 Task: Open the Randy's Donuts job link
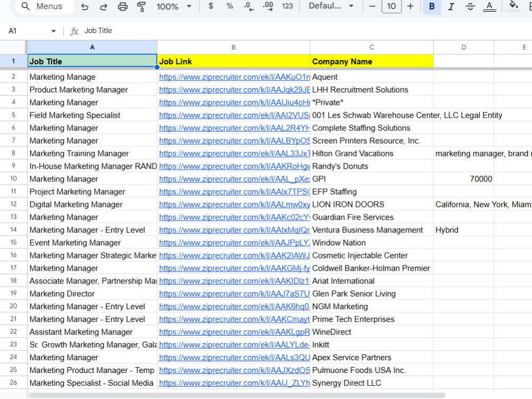[234, 166]
